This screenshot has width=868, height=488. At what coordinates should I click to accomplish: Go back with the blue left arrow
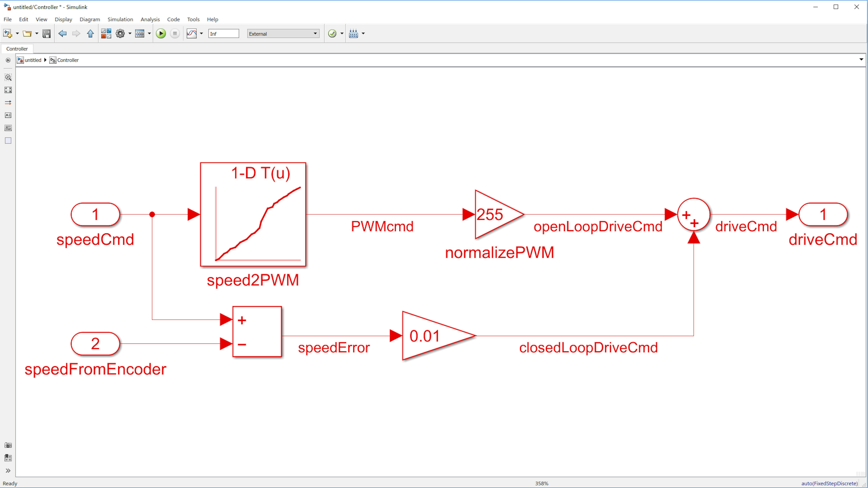pyautogui.click(x=62, y=33)
